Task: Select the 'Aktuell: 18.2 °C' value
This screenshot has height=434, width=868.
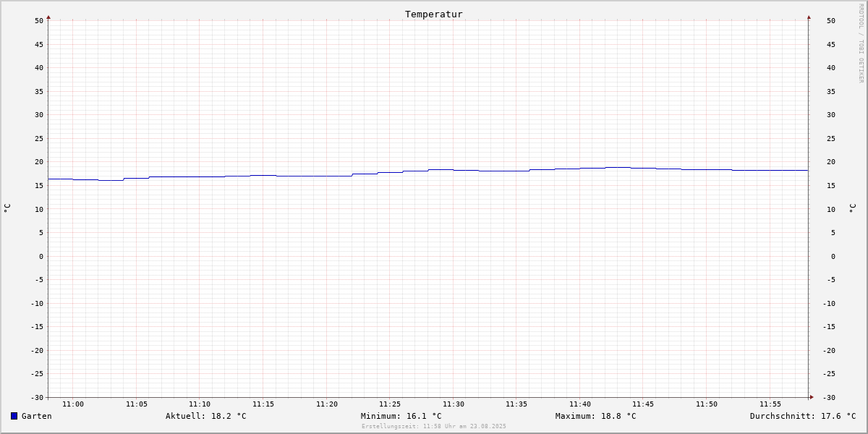Action: pos(206,416)
